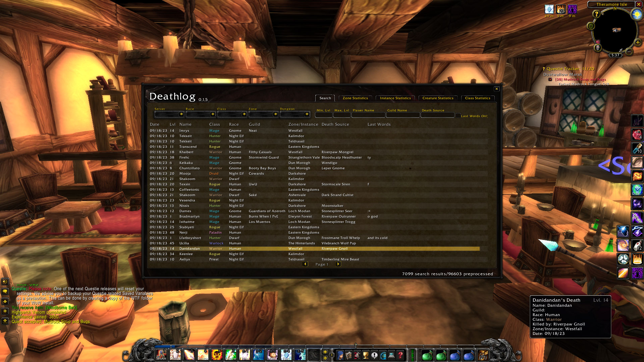Image resolution: width=644 pixels, height=362 pixels.
Task: Click the minimap zoom out button
Action: 629,51
